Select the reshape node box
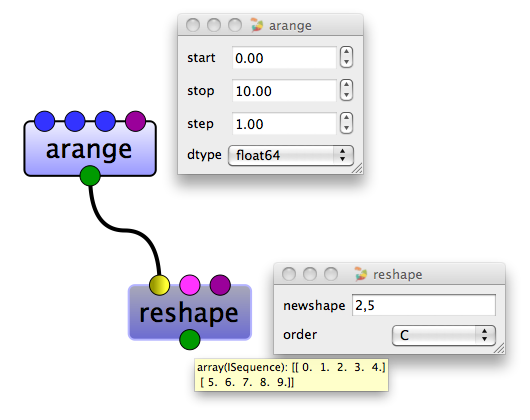This screenshot has height=420, width=530. coord(190,313)
